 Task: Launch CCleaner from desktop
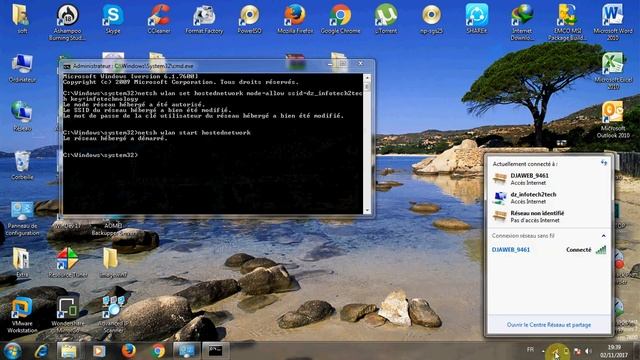(x=159, y=18)
